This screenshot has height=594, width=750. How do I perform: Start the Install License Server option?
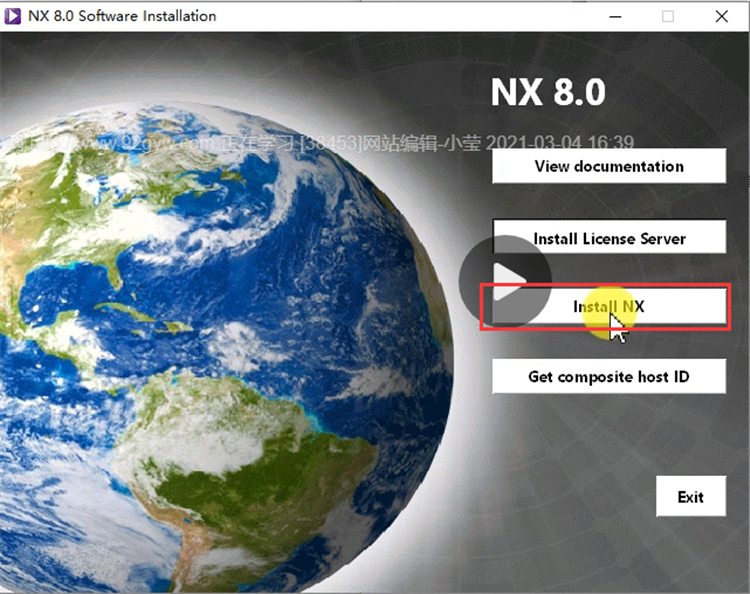[609, 237]
